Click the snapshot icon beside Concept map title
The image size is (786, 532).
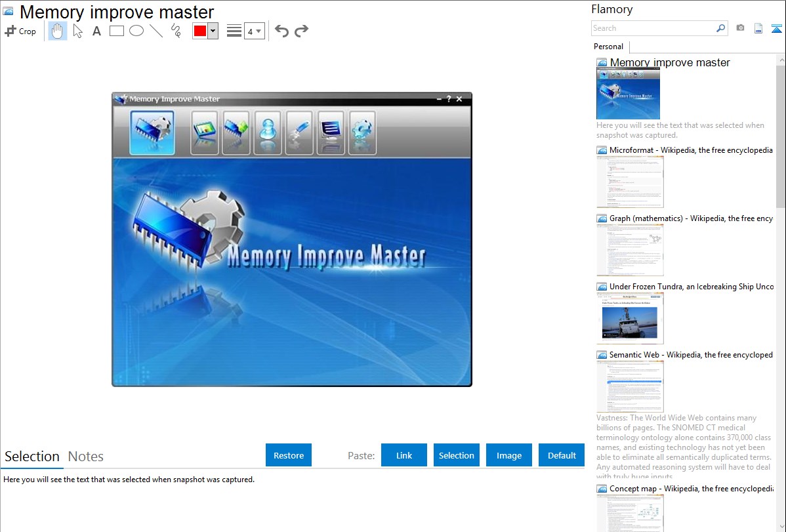(x=602, y=489)
